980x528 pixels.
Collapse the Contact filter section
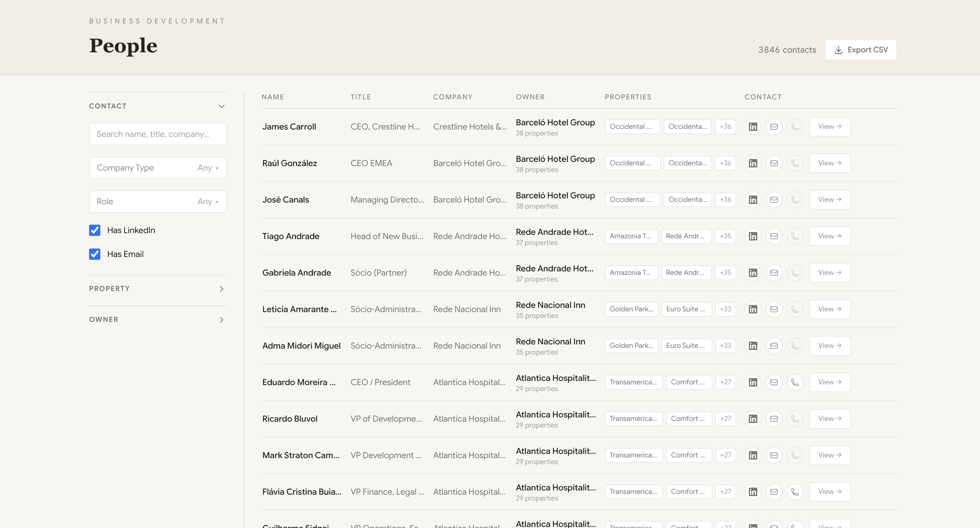tap(221, 106)
